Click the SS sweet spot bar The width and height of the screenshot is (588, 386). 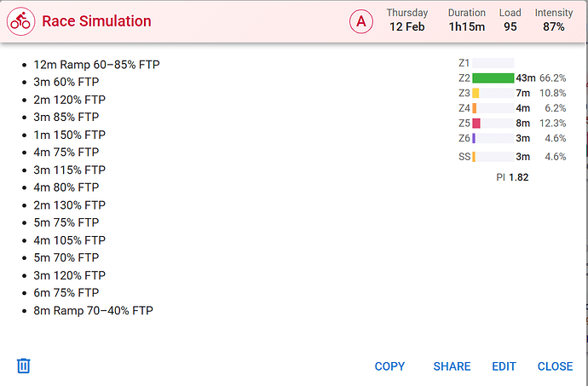[474, 157]
